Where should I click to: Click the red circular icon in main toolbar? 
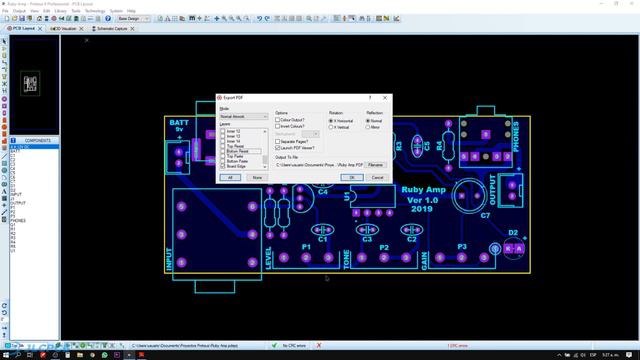click(x=54, y=18)
